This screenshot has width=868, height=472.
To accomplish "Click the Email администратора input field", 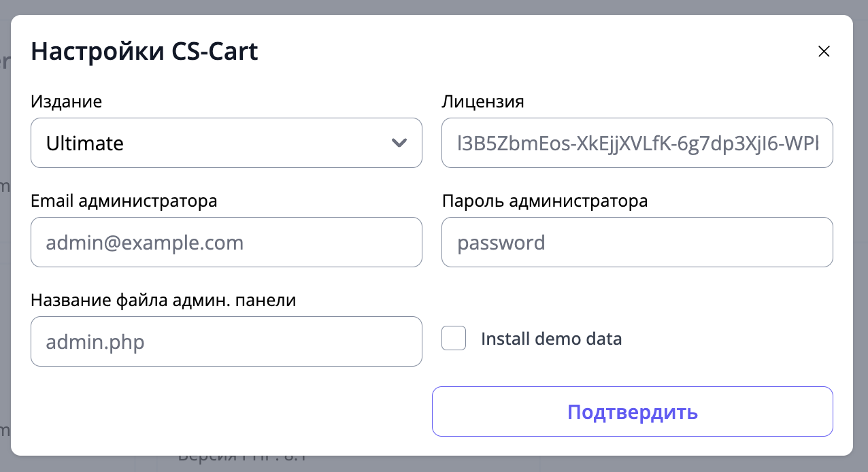I will 226,242.
